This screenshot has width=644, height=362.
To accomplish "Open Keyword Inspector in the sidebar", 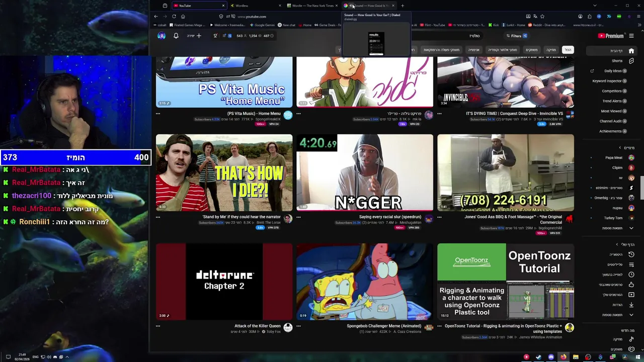I will tap(609, 81).
